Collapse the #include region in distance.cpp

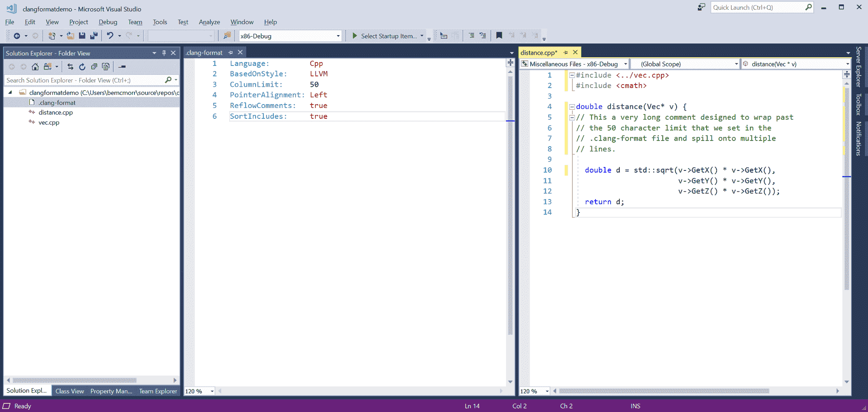(572, 75)
